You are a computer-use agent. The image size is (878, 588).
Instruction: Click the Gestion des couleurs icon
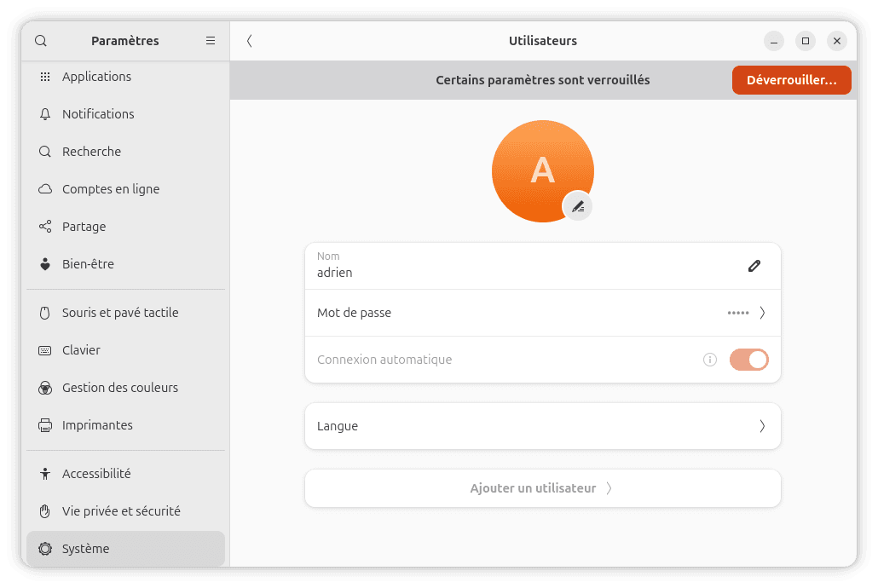[x=45, y=388]
